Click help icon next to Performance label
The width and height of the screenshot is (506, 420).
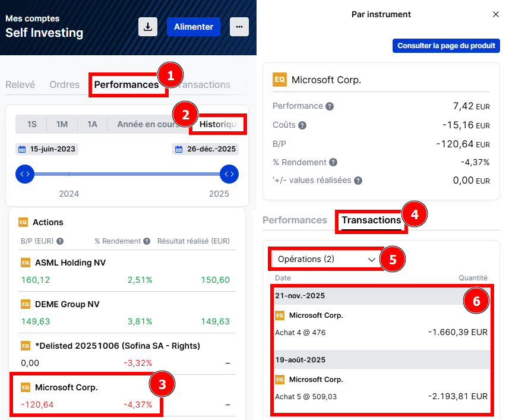click(x=330, y=106)
